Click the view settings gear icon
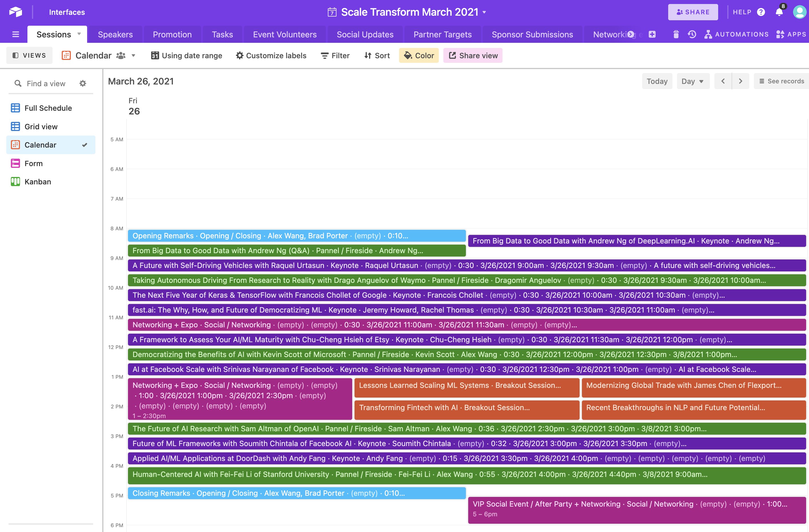 click(83, 83)
